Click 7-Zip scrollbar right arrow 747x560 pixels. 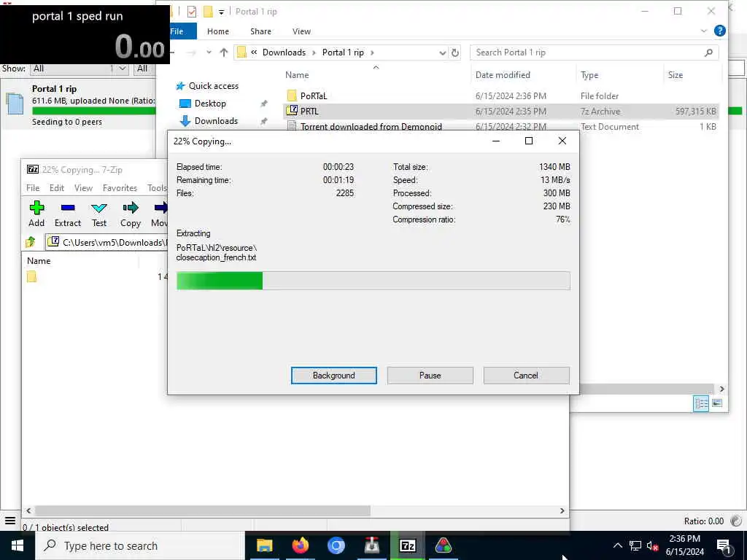562,510
